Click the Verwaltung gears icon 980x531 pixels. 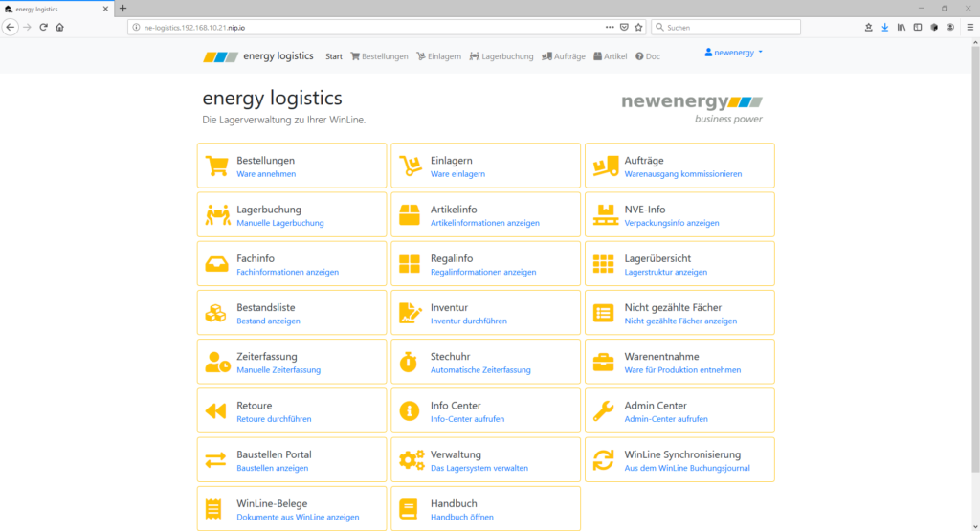coord(412,460)
